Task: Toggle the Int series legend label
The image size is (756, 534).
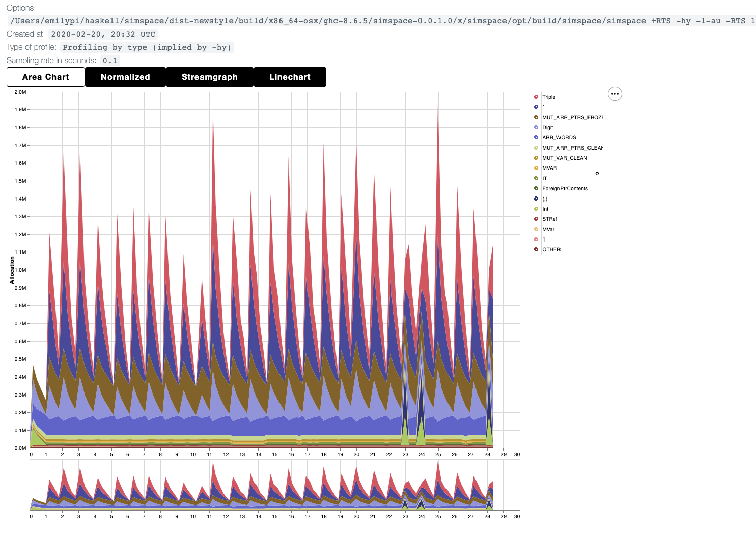Action: (545, 209)
